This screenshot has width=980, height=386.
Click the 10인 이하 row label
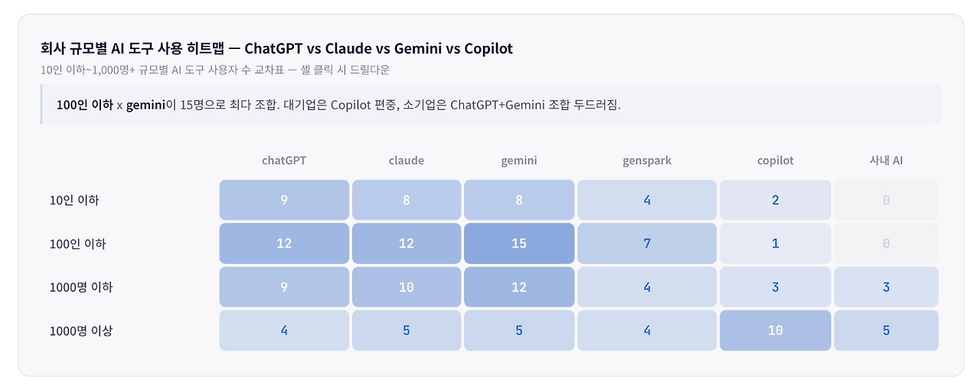click(74, 201)
